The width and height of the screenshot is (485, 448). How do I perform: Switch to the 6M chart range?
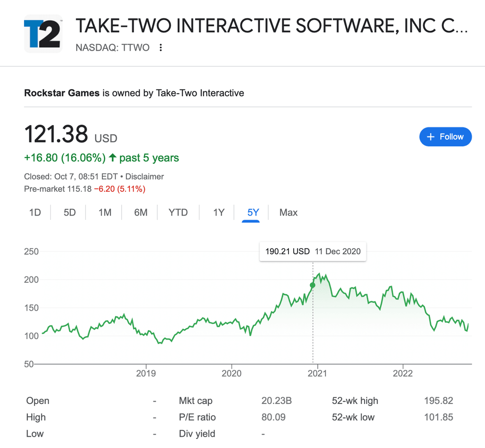(x=141, y=213)
